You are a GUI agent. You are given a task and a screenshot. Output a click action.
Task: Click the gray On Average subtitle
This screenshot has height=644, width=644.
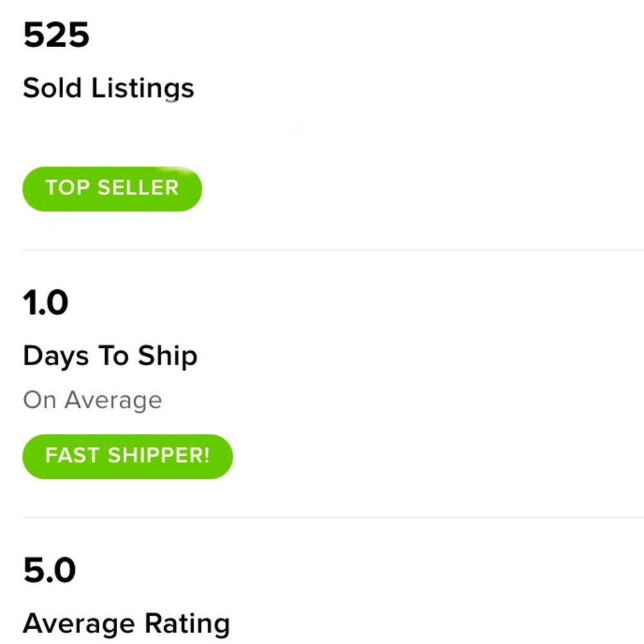click(x=92, y=400)
